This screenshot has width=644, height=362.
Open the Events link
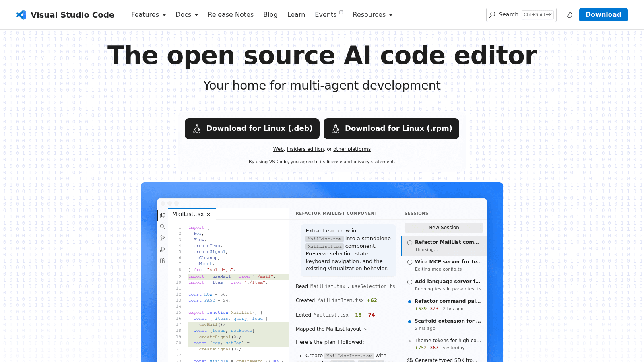pyautogui.click(x=326, y=15)
